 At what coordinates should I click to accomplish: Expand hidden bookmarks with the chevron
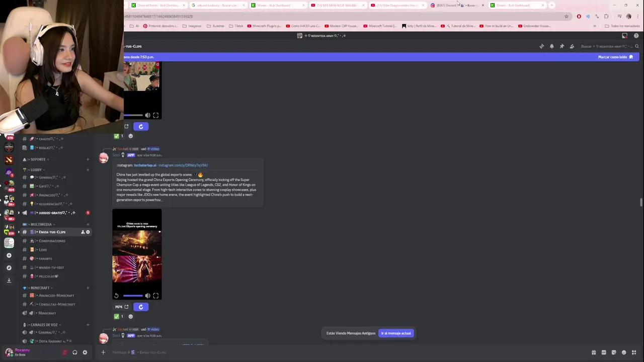595,26
